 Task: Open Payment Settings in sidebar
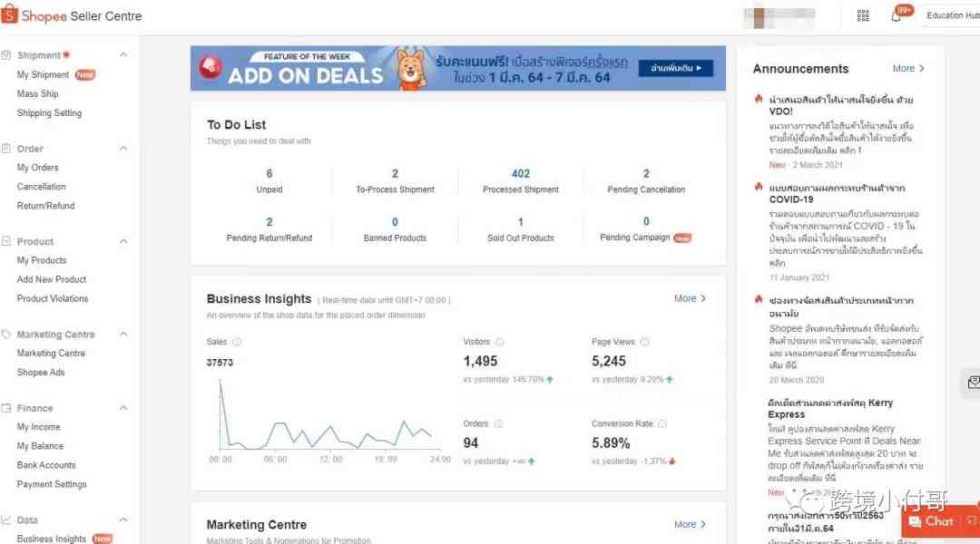(x=52, y=484)
